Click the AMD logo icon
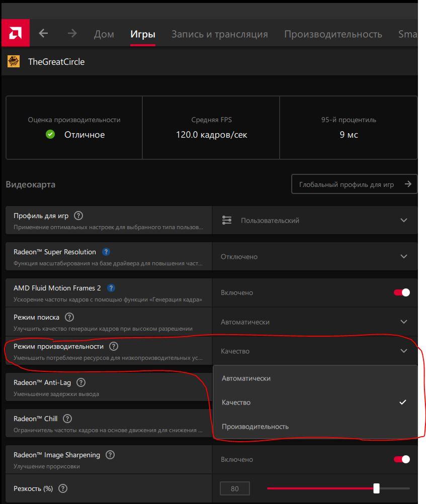The width and height of the screenshot is (426, 504). click(15, 33)
